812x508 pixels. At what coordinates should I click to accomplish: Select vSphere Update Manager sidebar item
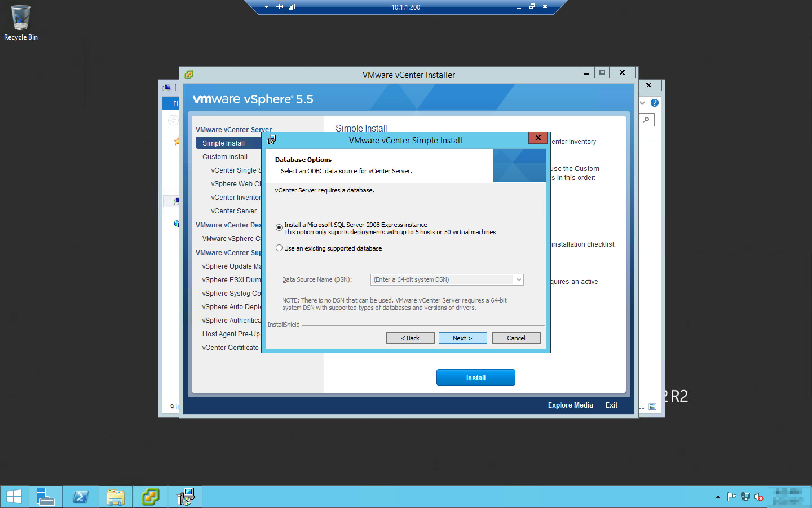coord(231,266)
